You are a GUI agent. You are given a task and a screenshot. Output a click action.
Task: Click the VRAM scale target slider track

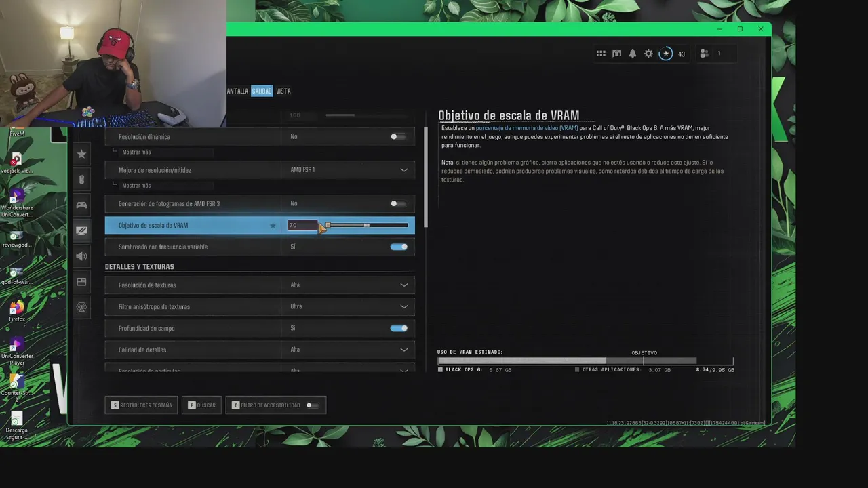pos(366,225)
